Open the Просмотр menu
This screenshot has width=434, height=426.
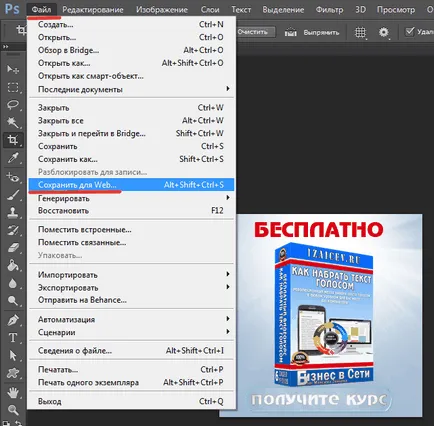[x=396, y=10]
